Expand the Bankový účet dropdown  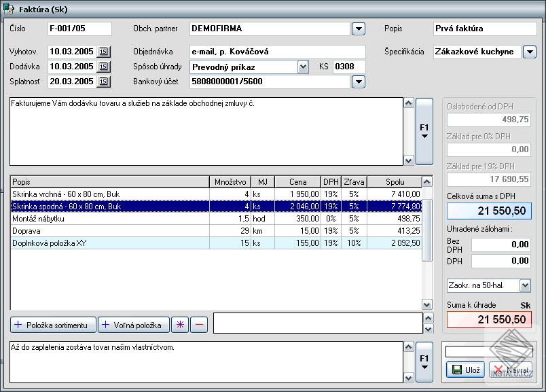click(x=359, y=82)
